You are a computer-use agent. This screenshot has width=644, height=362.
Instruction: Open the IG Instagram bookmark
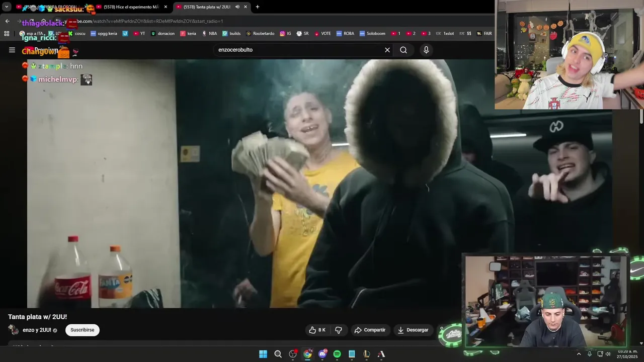pos(285,34)
